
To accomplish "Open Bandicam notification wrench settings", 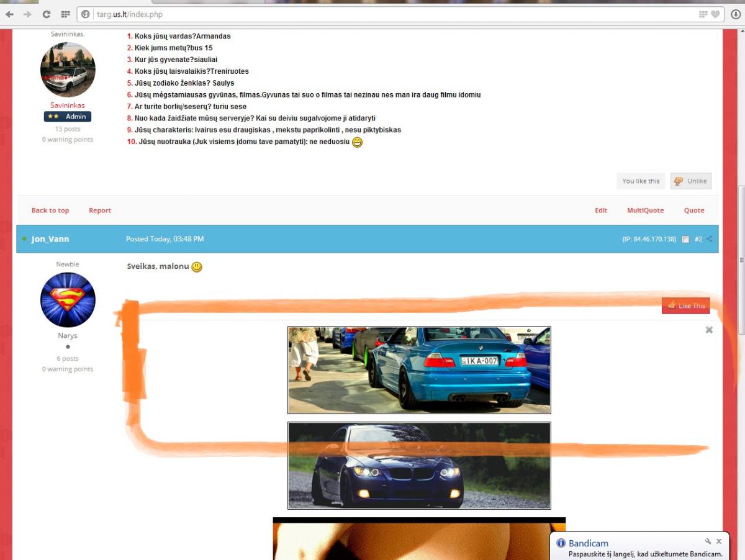I will 708,541.
